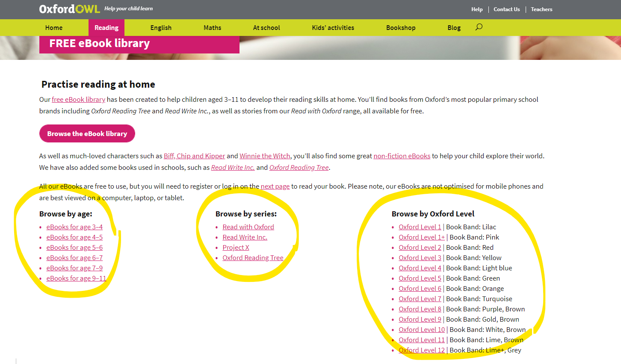Viewport: 621px width, 364px height.
Task: Open Kids' activities menu
Action: (x=333, y=28)
